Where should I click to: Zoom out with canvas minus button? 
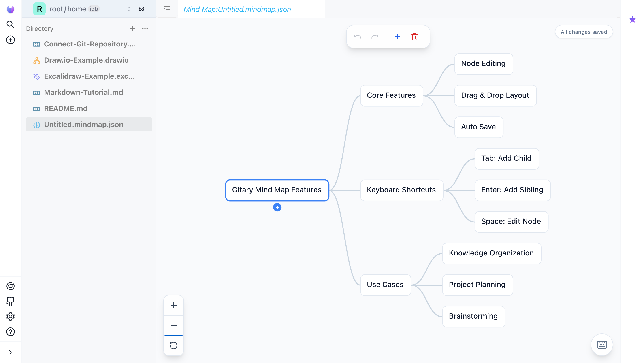click(x=173, y=325)
